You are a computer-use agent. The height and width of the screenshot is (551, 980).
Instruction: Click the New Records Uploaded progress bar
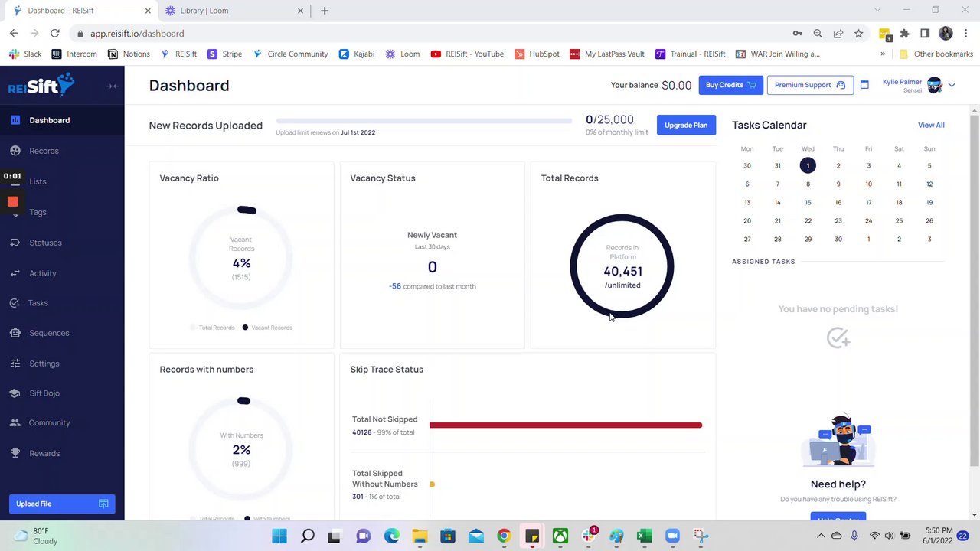(x=424, y=121)
